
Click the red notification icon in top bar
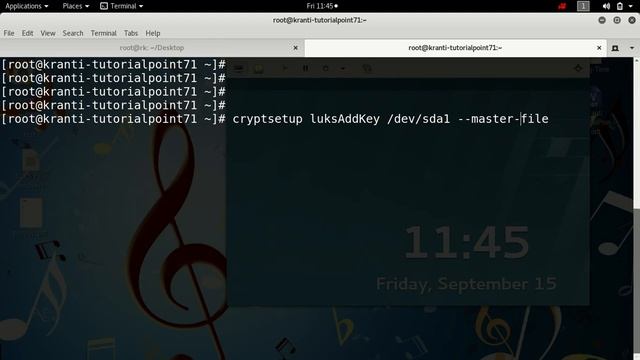pyautogui.click(x=562, y=6)
